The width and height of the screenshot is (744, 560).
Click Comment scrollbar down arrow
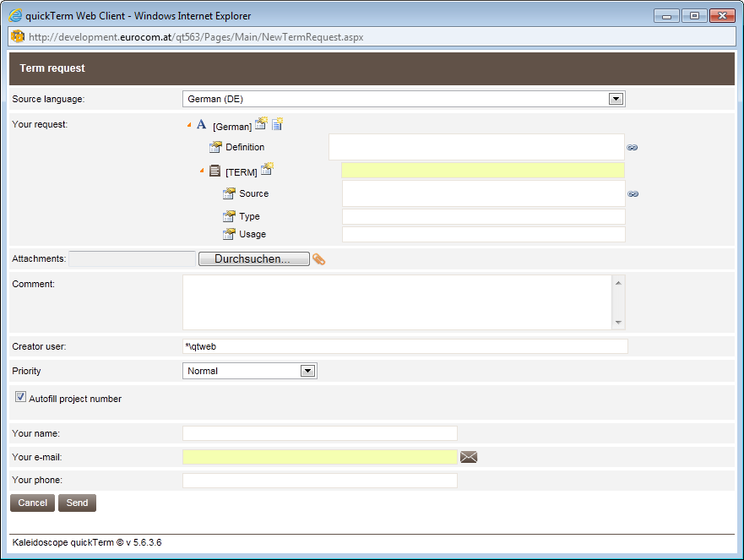[x=618, y=323]
